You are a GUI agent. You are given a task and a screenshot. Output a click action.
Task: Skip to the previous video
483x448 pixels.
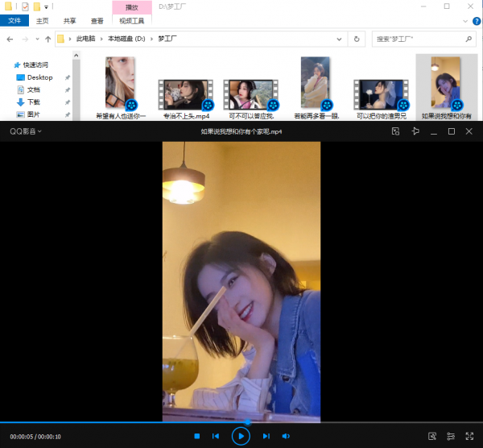216,436
